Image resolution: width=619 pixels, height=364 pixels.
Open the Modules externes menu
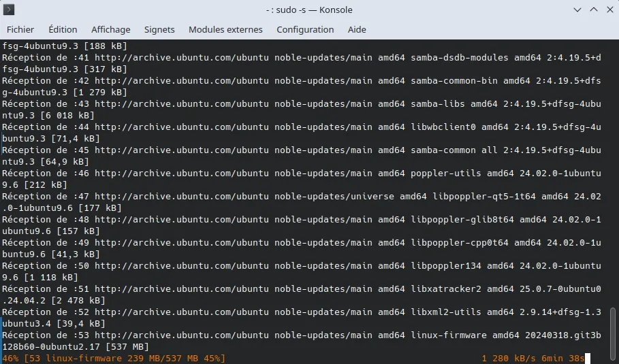(x=225, y=30)
